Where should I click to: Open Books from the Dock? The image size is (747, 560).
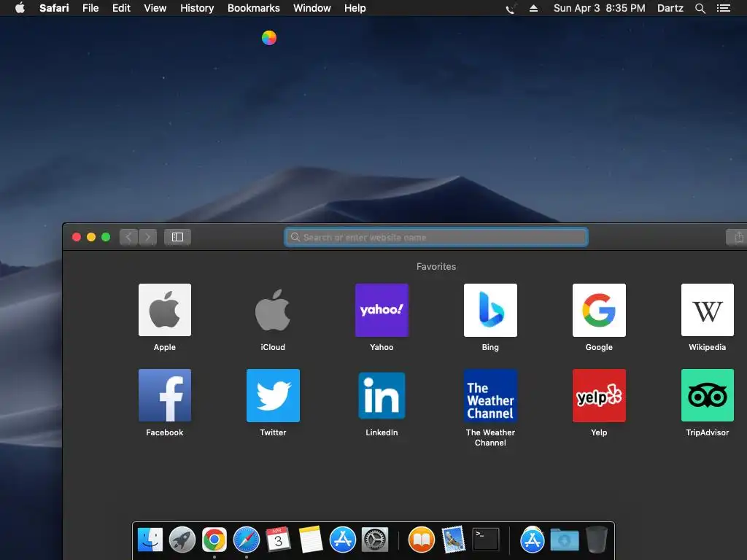coord(422,540)
